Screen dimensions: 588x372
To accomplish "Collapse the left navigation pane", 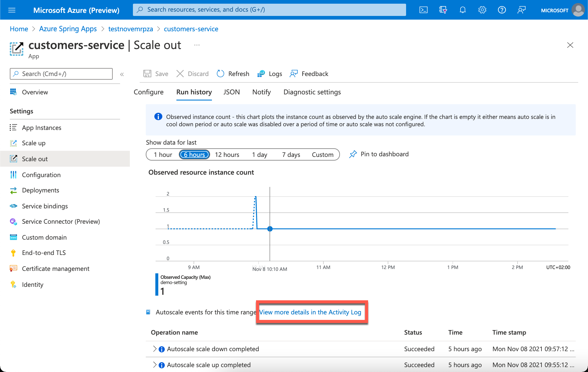I will [122, 74].
